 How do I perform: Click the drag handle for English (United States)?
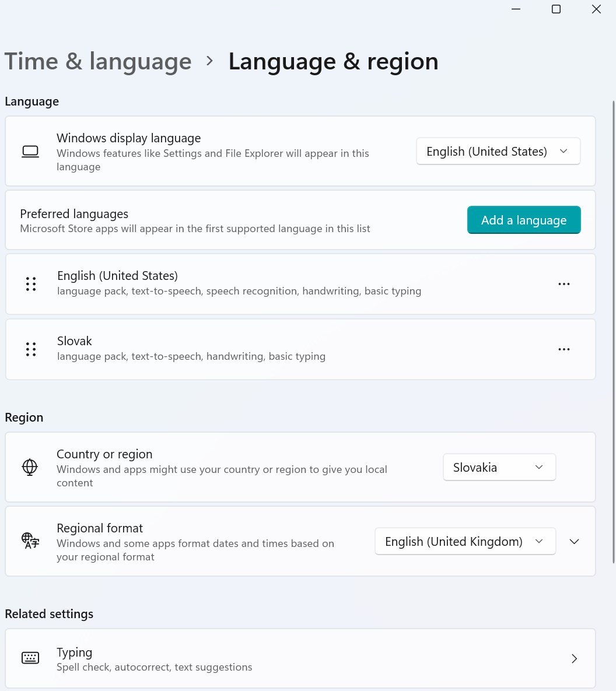[31, 284]
